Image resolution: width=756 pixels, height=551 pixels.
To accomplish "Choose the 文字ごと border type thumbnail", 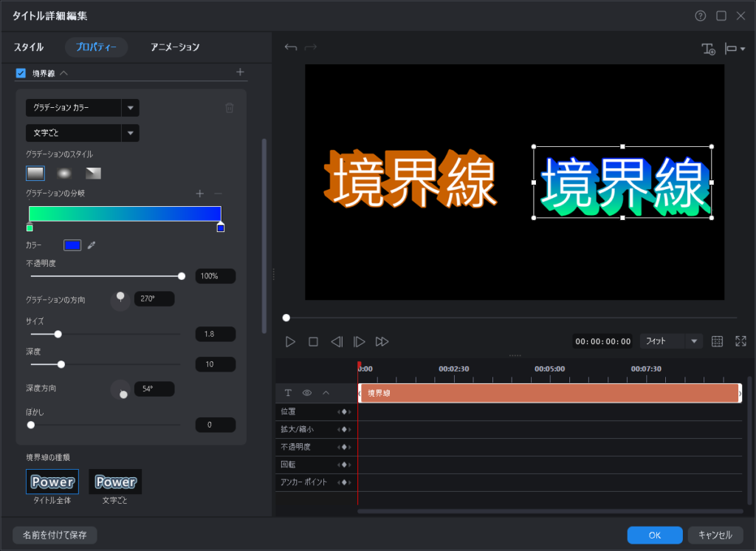I will pos(115,482).
